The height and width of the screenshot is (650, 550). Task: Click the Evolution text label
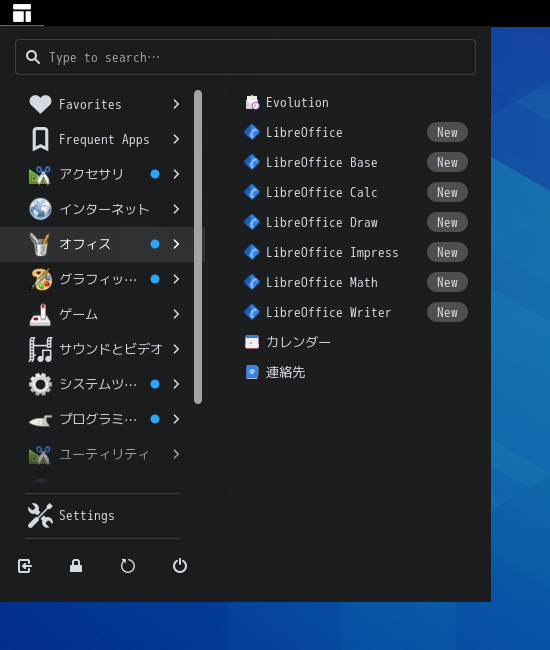tap(297, 102)
